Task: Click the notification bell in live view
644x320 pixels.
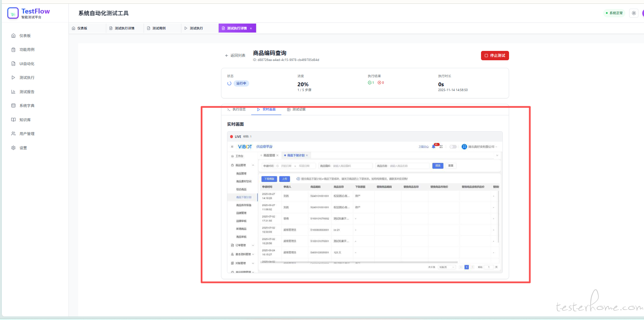Action: tap(434, 147)
